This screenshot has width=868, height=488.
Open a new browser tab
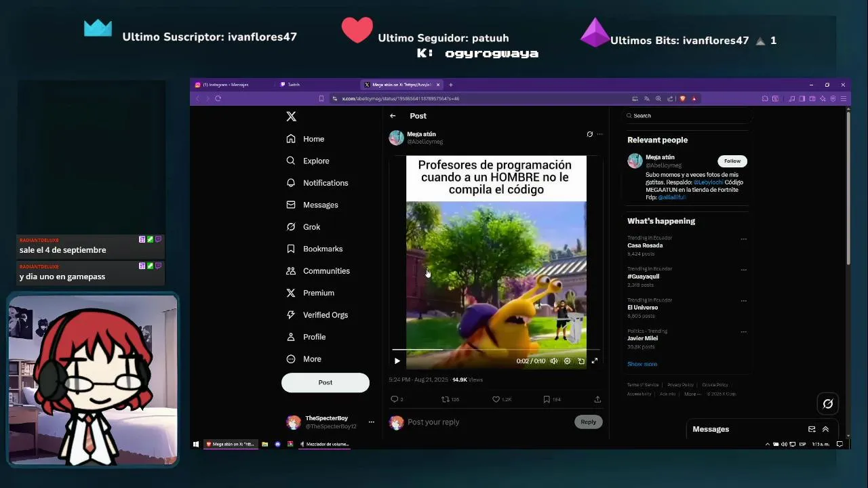[x=450, y=85]
